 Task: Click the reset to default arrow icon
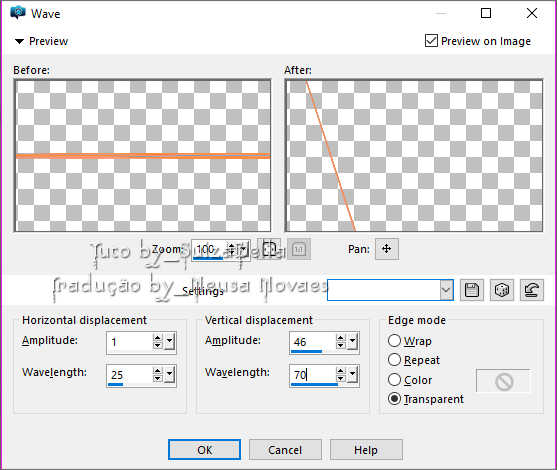tap(531, 290)
